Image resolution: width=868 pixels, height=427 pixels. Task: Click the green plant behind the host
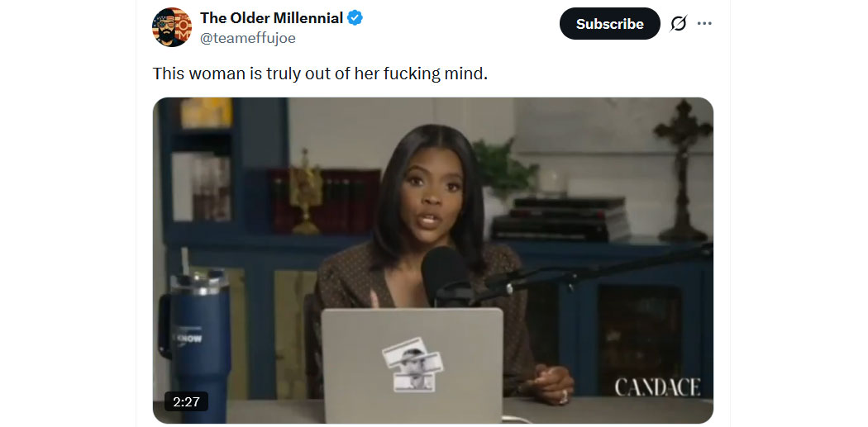click(x=503, y=166)
